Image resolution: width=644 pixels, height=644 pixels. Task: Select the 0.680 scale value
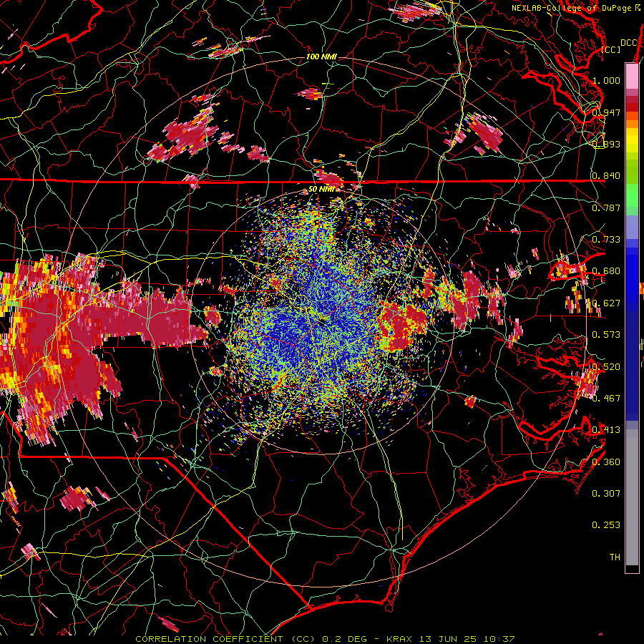coord(606,271)
